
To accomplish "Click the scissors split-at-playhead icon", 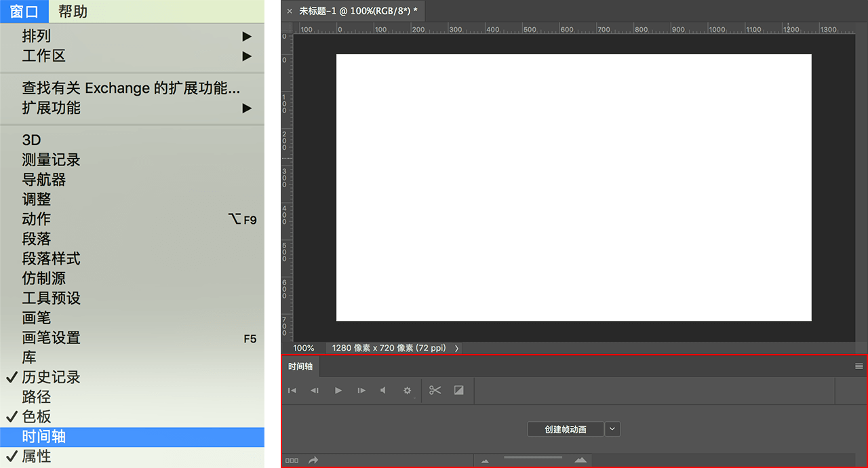I will [x=435, y=391].
